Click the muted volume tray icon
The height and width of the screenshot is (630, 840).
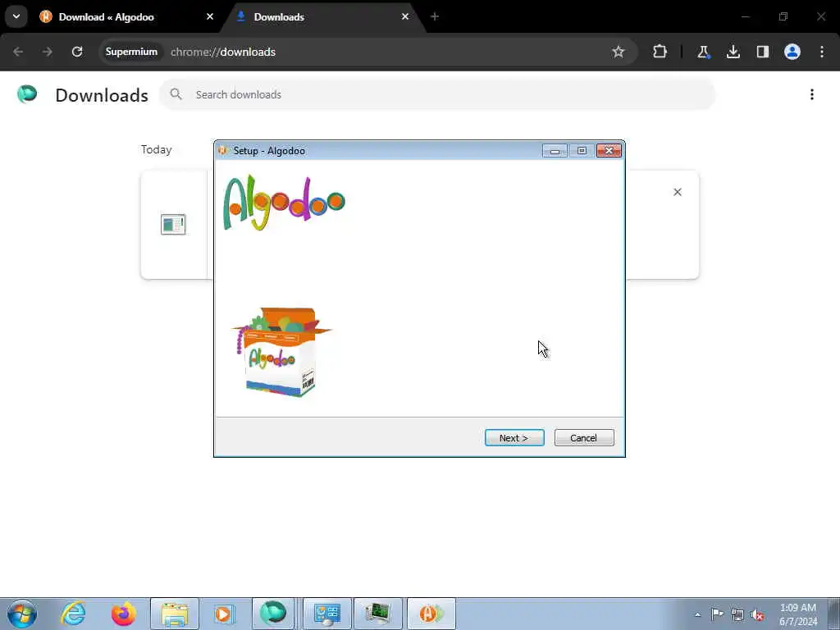pyautogui.click(x=757, y=614)
